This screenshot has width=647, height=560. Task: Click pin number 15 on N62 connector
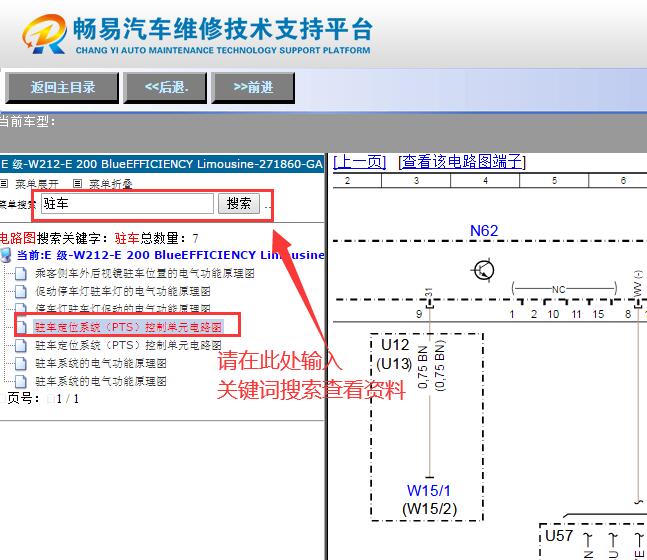point(598,314)
